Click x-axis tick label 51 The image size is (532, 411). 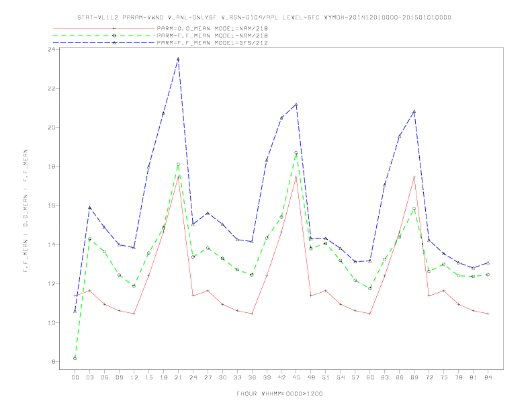pyautogui.click(x=326, y=377)
